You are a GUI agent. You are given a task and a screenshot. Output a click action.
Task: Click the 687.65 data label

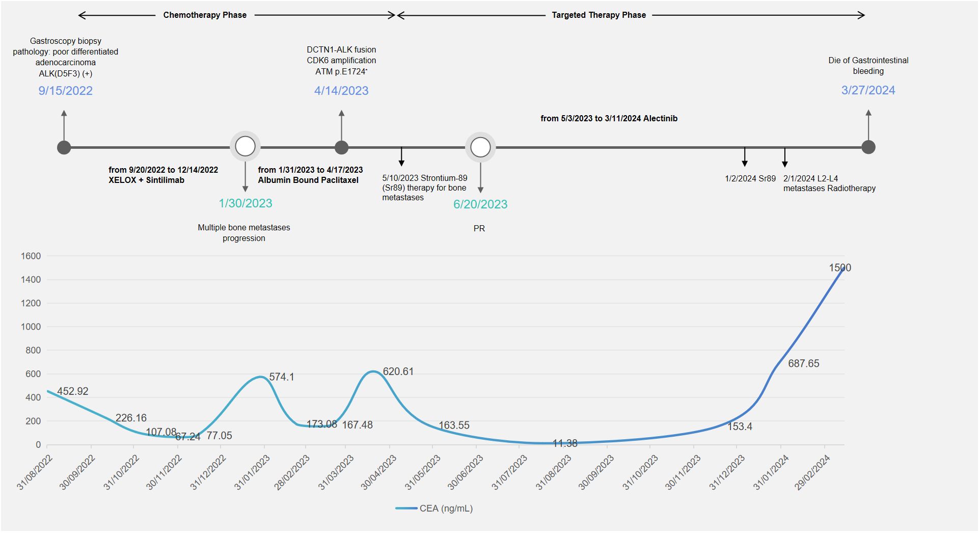(803, 364)
